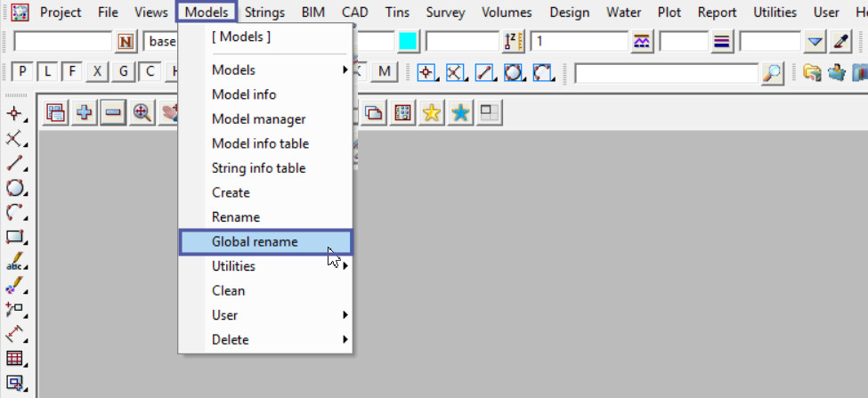The width and height of the screenshot is (868, 398).
Task: Open the eyedropper pick tool
Action: point(840,42)
